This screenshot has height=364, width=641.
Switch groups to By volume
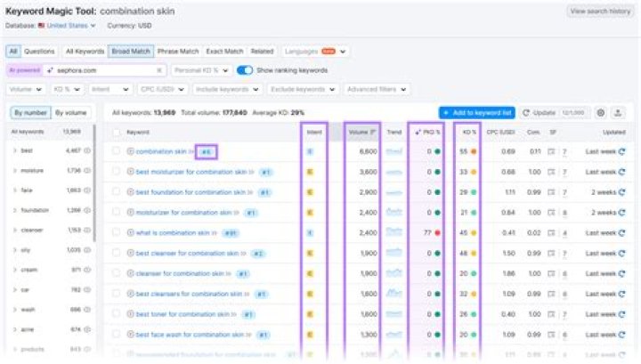point(70,113)
